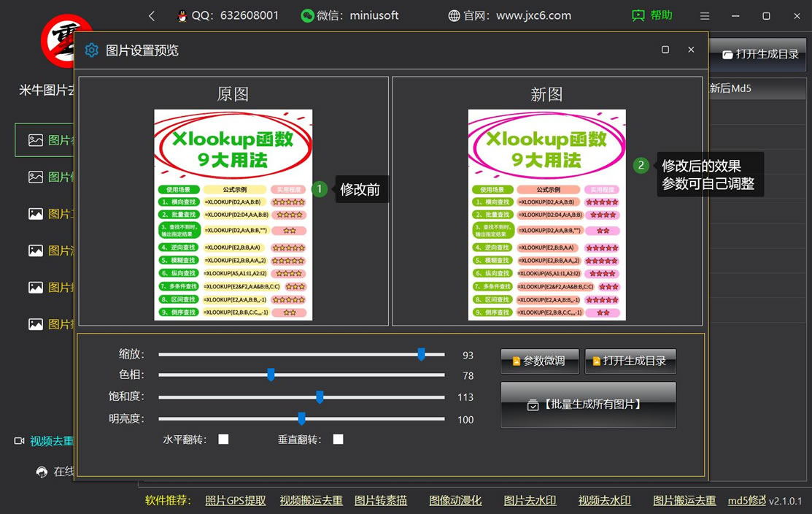Open the 图片搬运去重 link
The width and height of the screenshot is (812, 514).
tap(684, 501)
